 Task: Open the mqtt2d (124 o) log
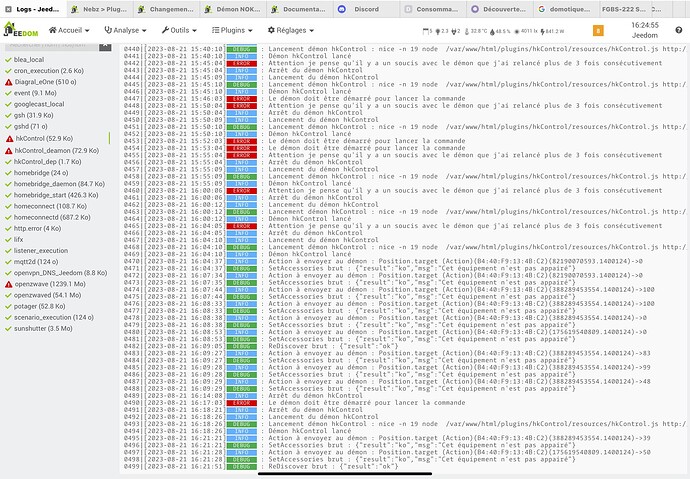(32, 262)
